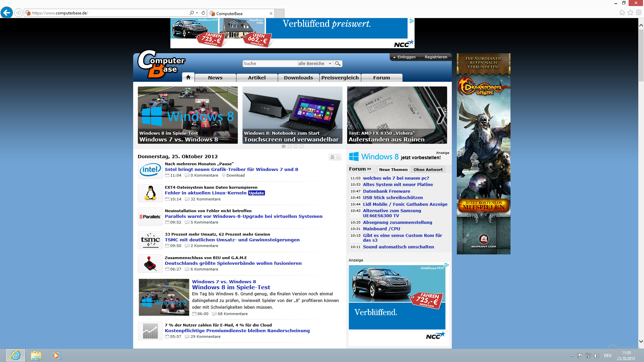Viewport: 644px width, 362px height.
Task: Click the Intel logo news thumbnail
Action: pyautogui.click(x=150, y=170)
